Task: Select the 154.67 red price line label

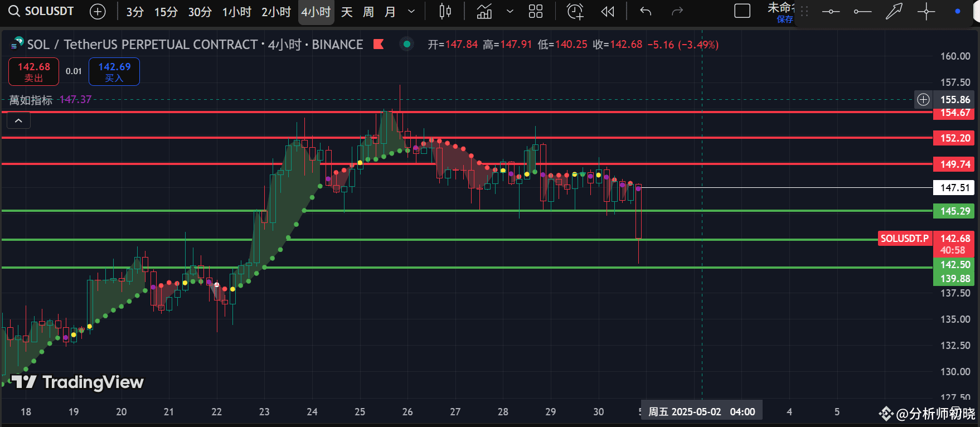Action: point(954,113)
